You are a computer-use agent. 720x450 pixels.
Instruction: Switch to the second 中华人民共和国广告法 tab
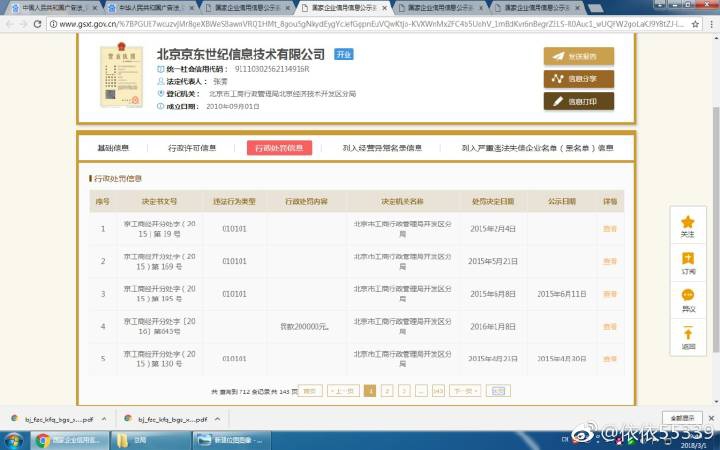151,8
